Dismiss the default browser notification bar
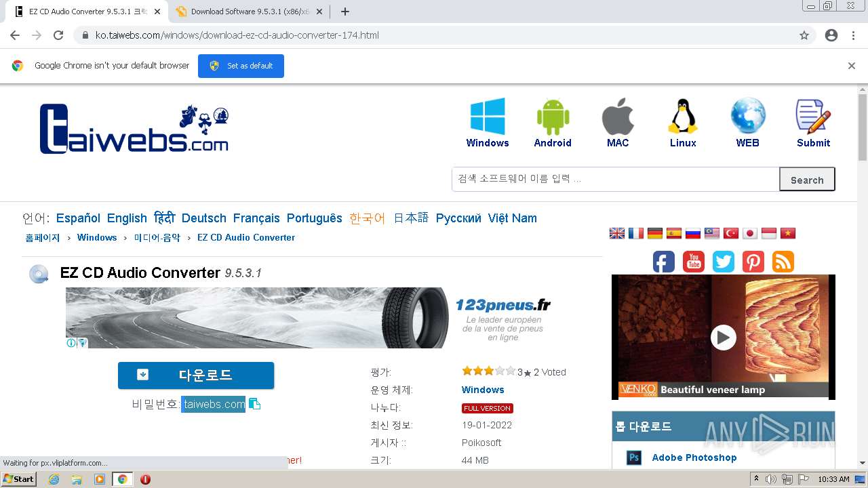868x488 pixels. tap(852, 66)
